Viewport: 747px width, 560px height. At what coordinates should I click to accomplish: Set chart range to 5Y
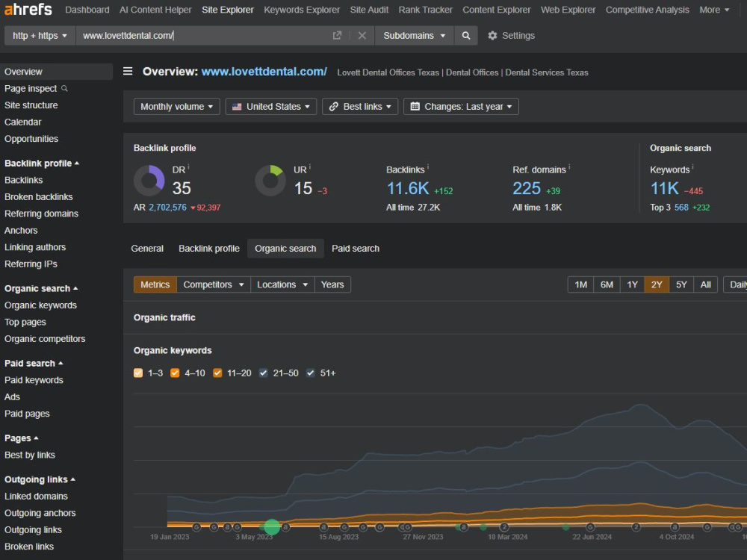coord(681,284)
